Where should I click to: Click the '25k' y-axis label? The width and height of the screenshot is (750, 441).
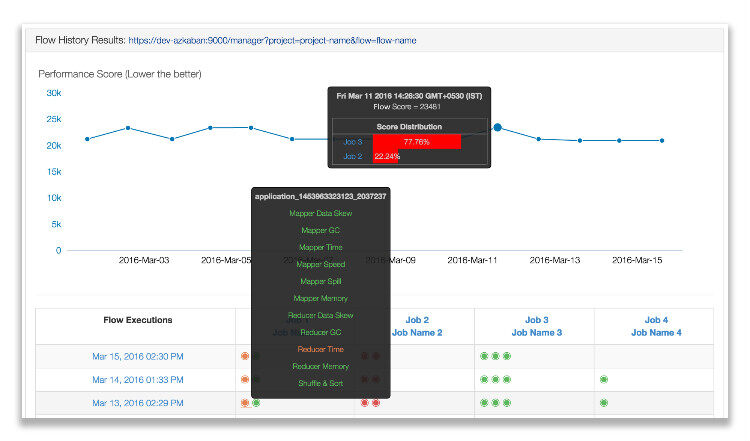tap(54, 119)
